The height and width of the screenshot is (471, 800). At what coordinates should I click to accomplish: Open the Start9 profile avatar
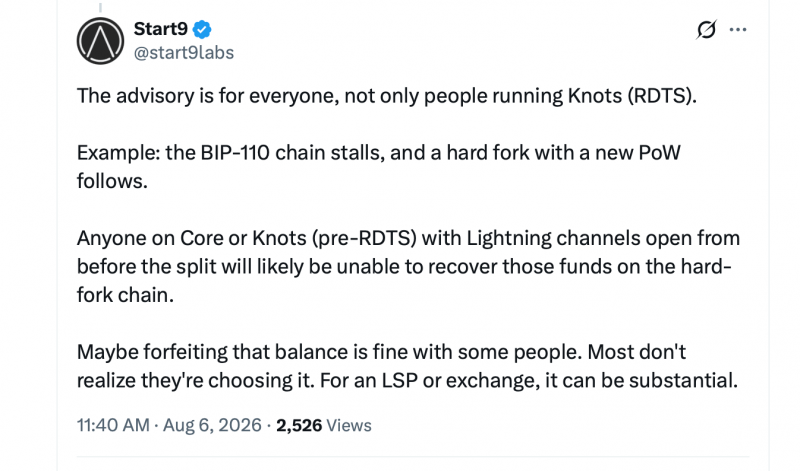(101, 41)
